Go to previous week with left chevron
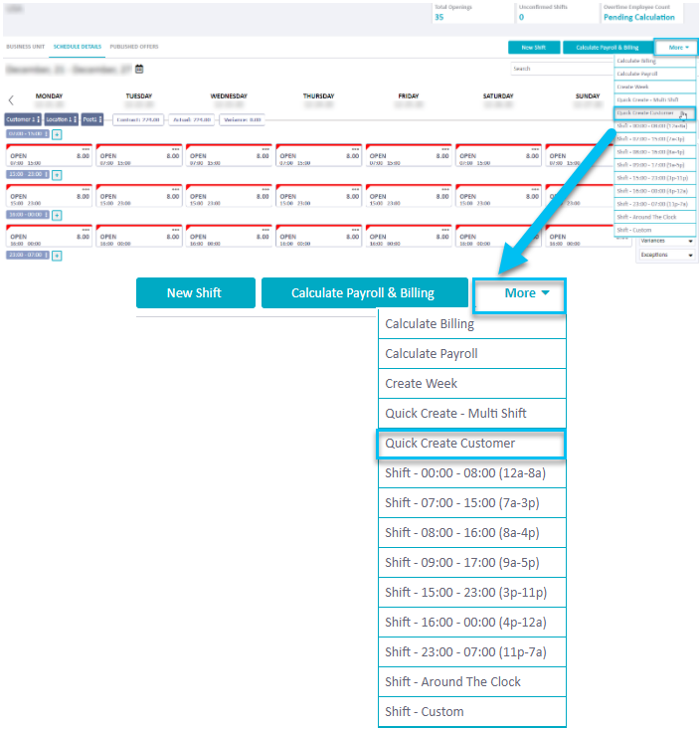Viewport: 700px width, 729px height. click(11, 100)
